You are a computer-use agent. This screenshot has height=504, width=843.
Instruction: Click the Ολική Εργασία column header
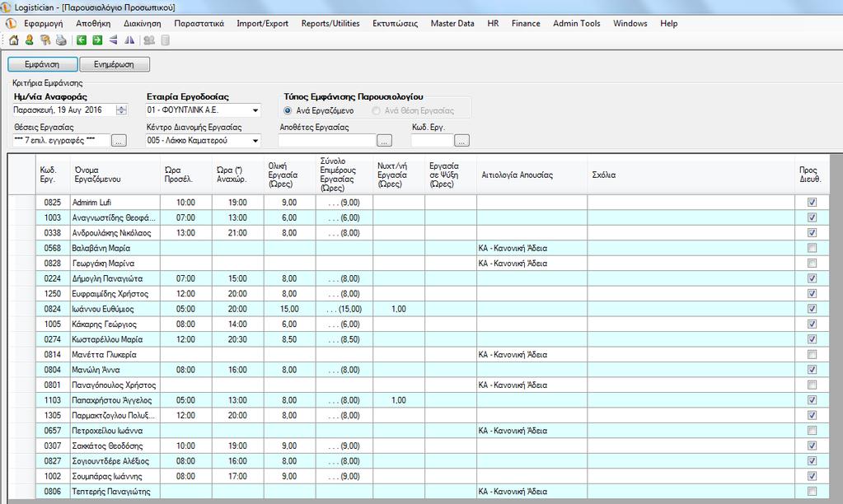(x=290, y=175)
